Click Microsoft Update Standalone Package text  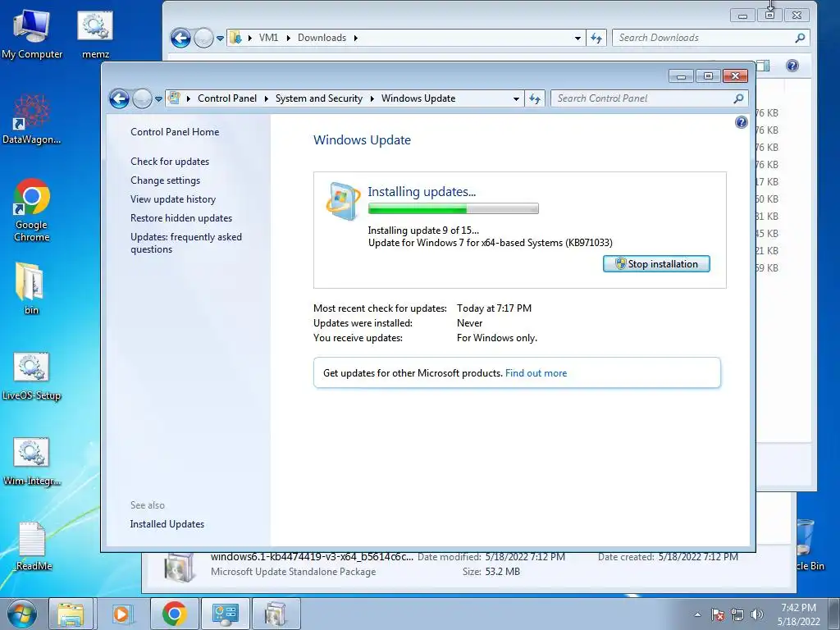pyautogui.click(x=293, y=572)
